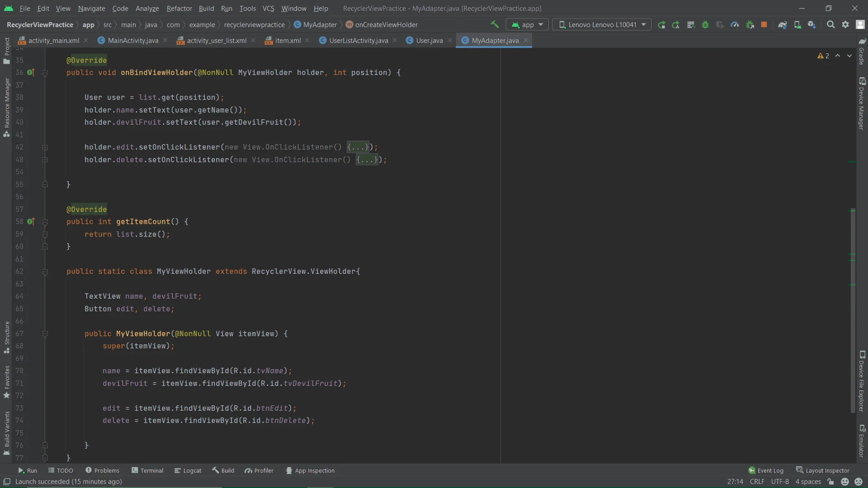
Task: Click the Make Project hammer icon
Action: pyautogui.click(x=495, y=24)
